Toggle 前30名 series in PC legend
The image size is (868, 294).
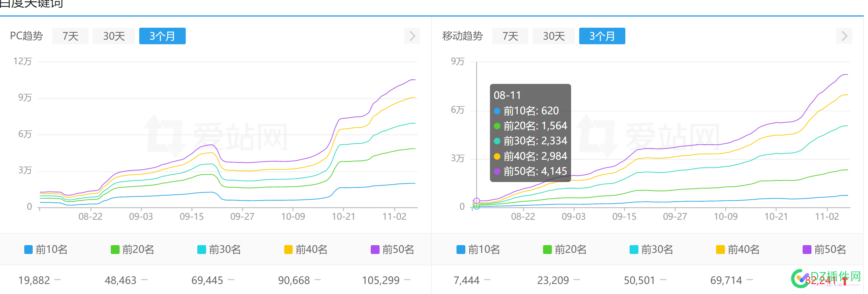pos(219,250)
